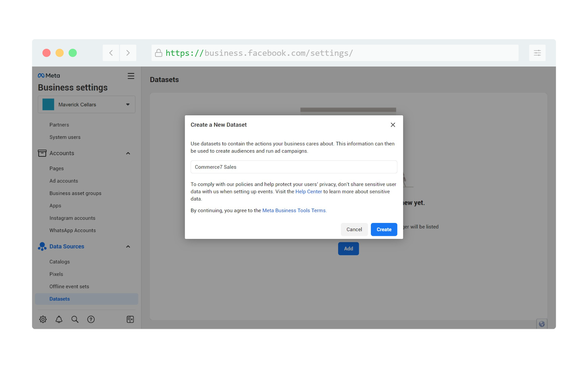588x368 pixels.
Task: Open Instagram accounts
Action: 72,218
